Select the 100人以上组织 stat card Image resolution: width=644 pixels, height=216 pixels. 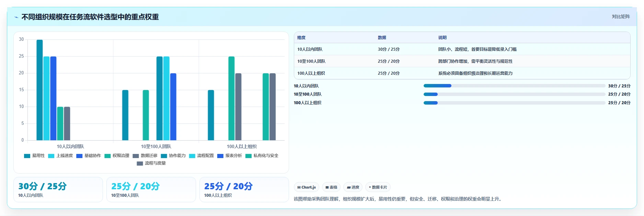click(x=244, y=190)
